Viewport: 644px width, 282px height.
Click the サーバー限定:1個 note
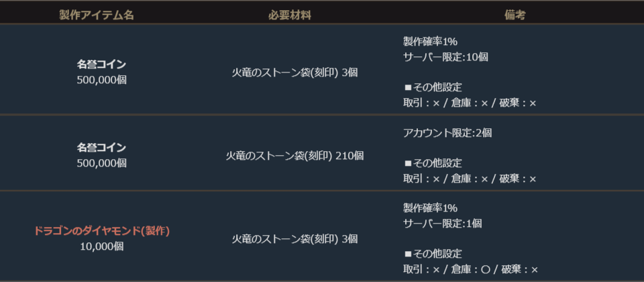[x=443, y=224]
